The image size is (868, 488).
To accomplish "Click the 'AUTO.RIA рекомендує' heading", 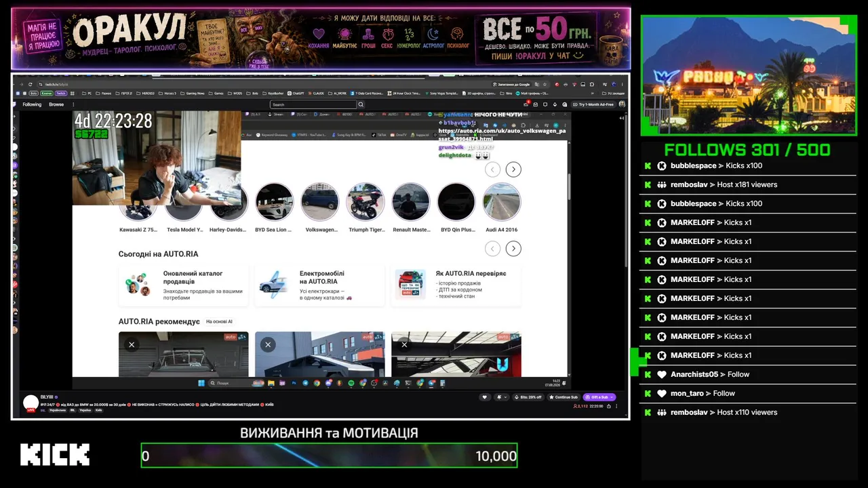I will pyautogui.click(x=159, y=321).
